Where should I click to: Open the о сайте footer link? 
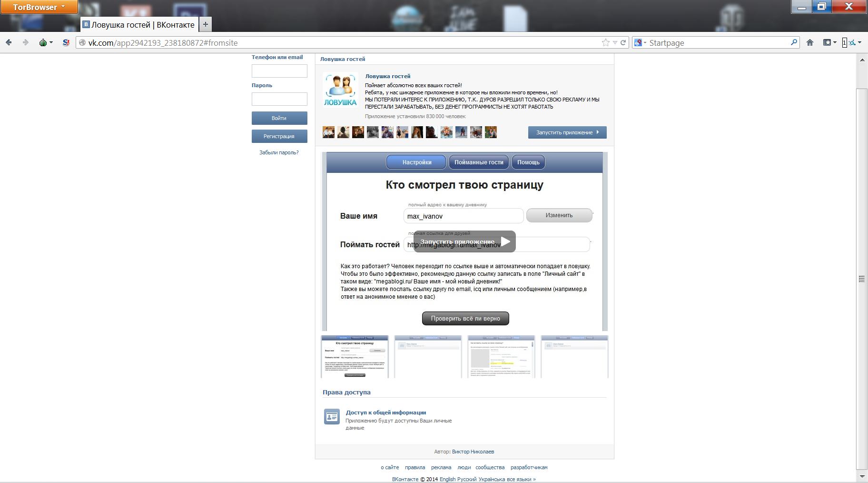click(390, 467)
